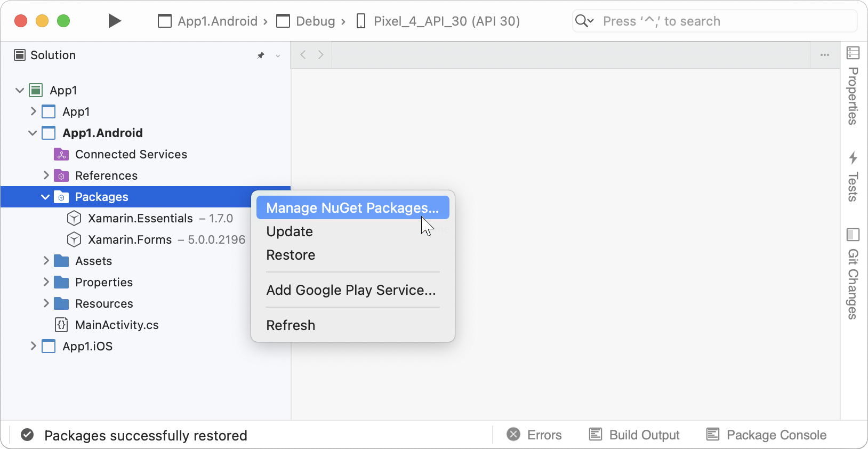Viewport: 868px width, 449px height.
Task: Open the Properties side panel
Action: [x=853, y=86]
